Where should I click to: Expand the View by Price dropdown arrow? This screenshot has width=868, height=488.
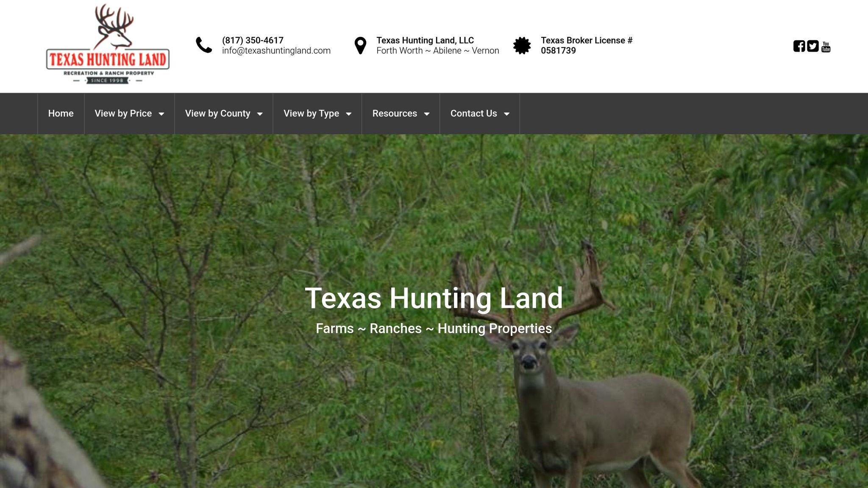click(x=161, y=114)
